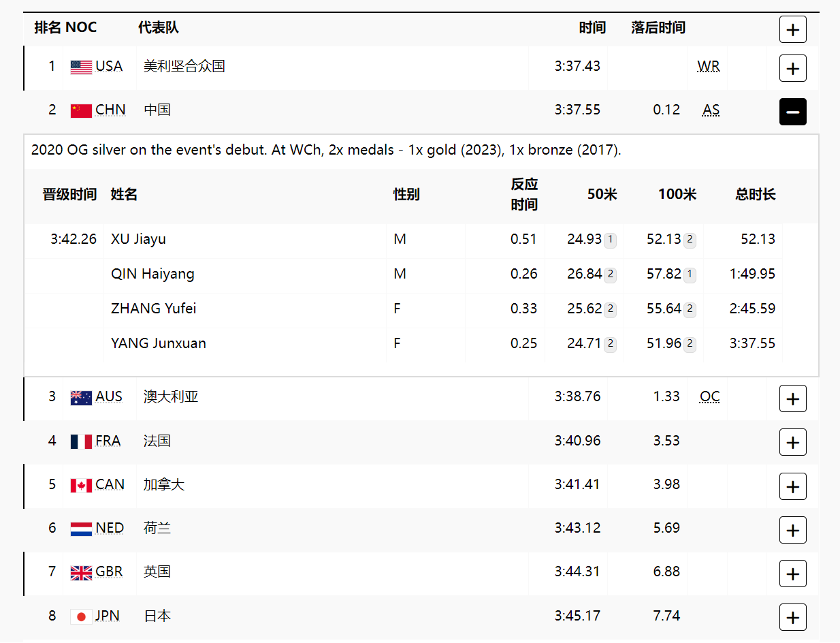The height and width of the screenshot is (643, 840).
Task: Click the Great Britain flag icon
Action: (x=80, y=572)
